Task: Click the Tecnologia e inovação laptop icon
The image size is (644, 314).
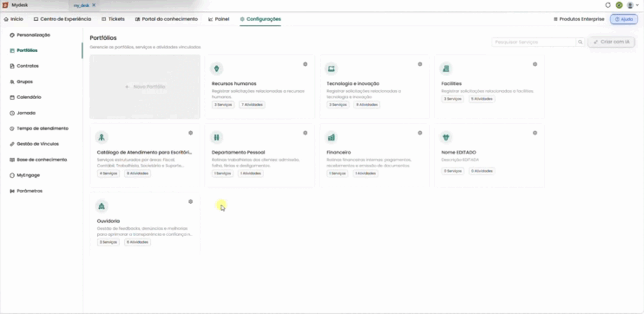Action: click(331, 69)
